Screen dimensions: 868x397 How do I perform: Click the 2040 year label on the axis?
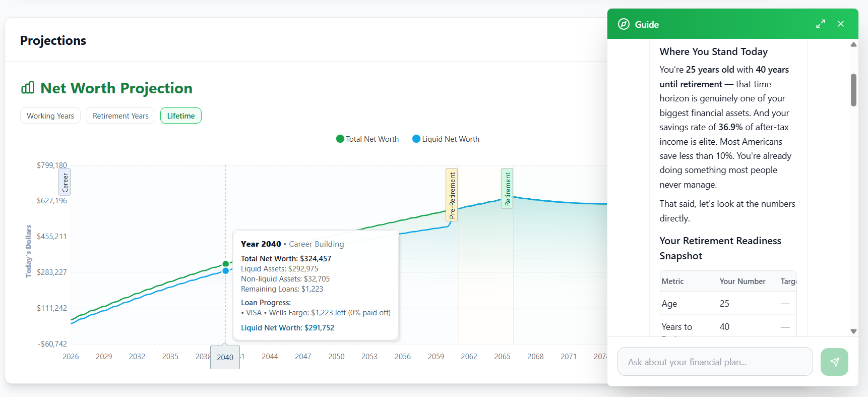click(x=225, y=357)
